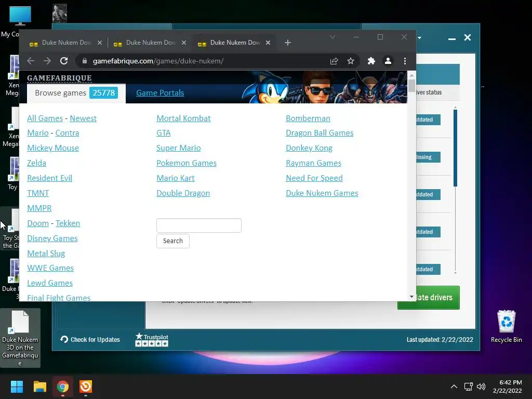Viewport: 532px width, 399px height.
Task: Close the first Duke Nukem tab
Action: 99,43
